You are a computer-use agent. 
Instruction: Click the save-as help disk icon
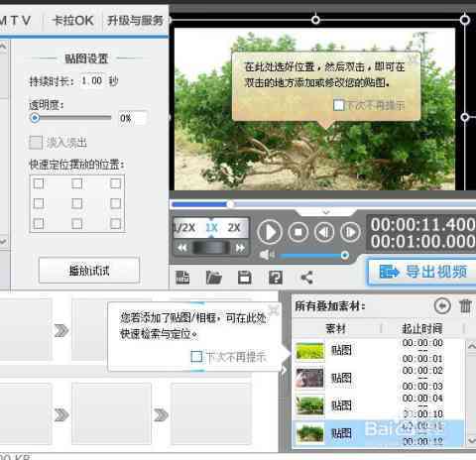click(276, 278)
